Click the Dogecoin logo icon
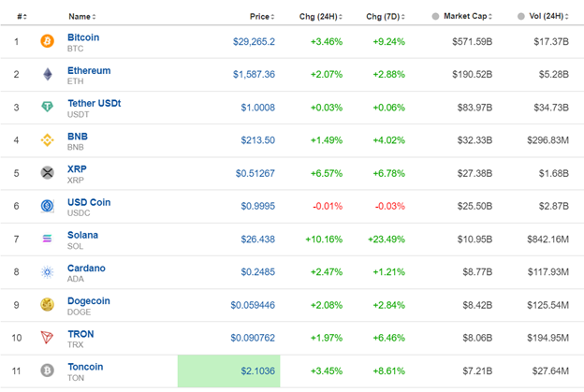The width and height of the screenshot is (584, 392). pyautogui.click(x=48, y=305)
